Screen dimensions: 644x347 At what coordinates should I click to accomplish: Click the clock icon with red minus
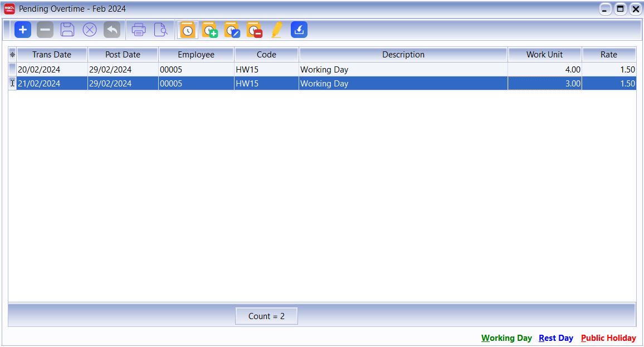click(255, 30)
